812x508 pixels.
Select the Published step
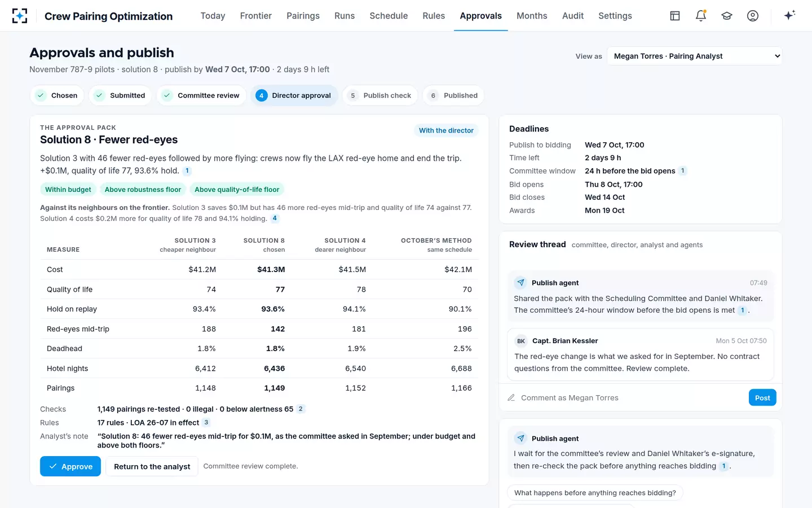click(453, 95)
